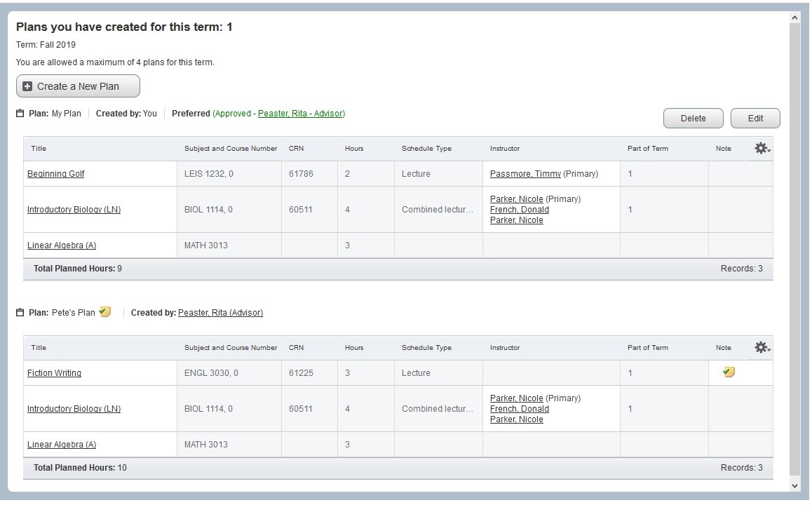Click the note icon beside Pete's Plan name
Image resolution: width=812 pixels, height=505 pixels.
tap(104, 311)
